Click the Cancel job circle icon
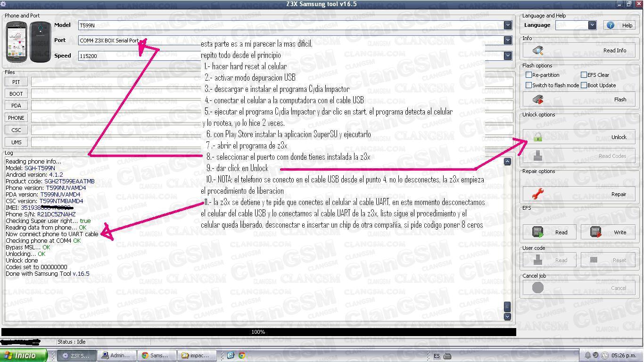 [537, 288]
